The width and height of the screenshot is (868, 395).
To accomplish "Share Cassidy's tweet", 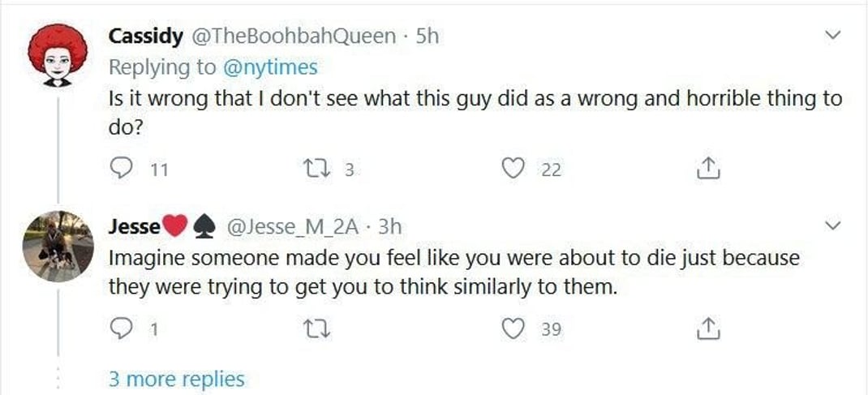I will [707, 169].
